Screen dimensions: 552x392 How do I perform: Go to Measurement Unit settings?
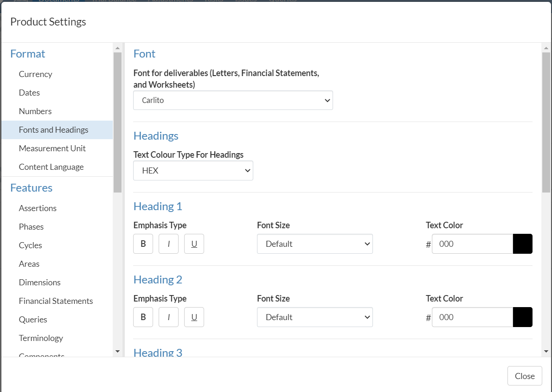point(52,148)
